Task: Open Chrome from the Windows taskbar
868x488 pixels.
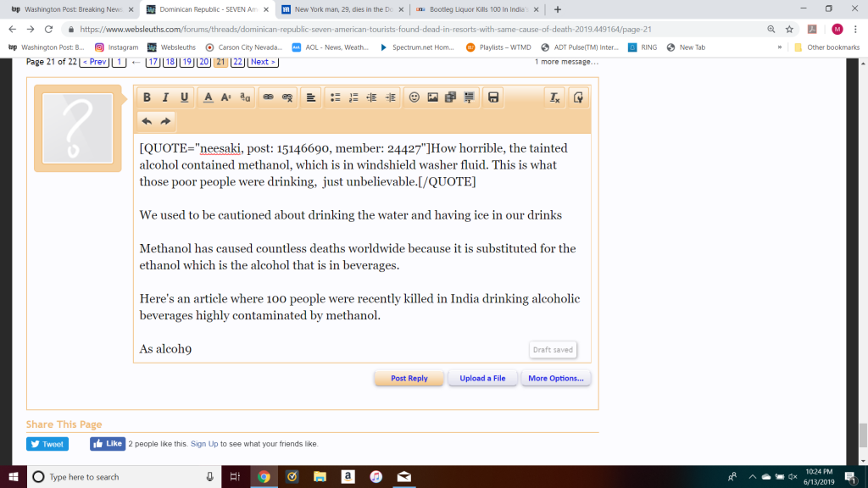Action: point(264,477)
